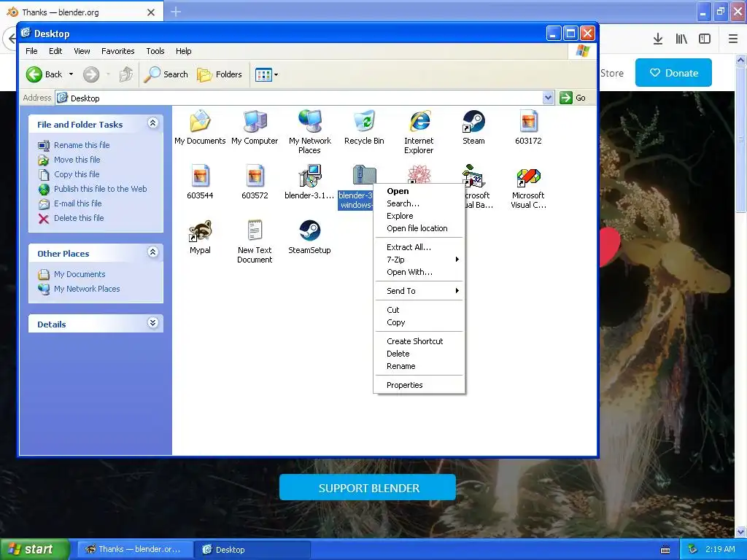Choose Open file location in context menu
The height and width of the screenshot is (560, 747).
(419, 228)
